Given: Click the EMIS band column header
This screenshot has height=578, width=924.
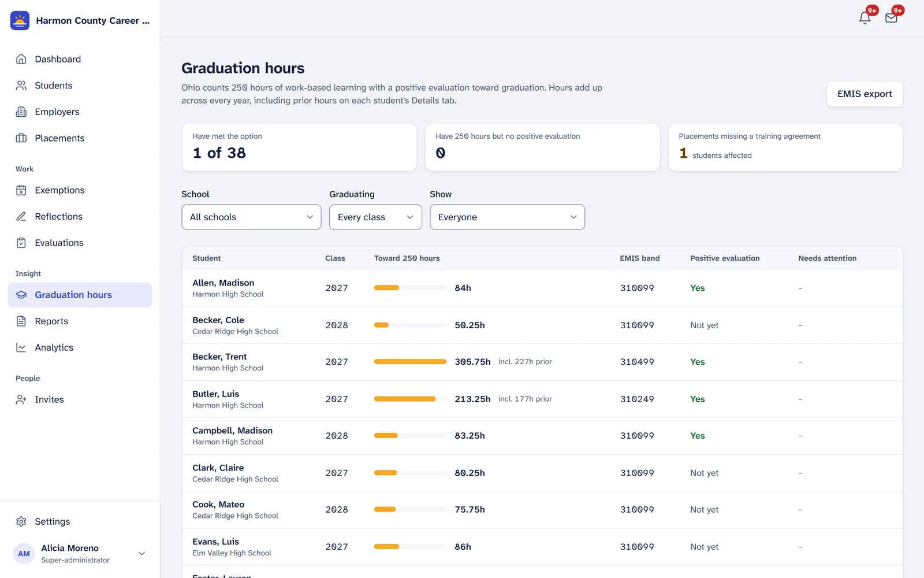Looking at the screenshot, I should pos(639,258).
